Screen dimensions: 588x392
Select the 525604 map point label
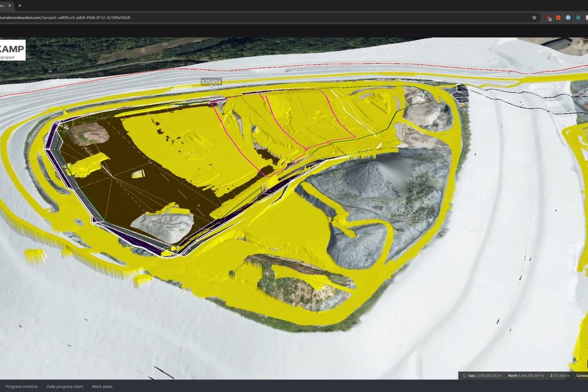point(211,82)
